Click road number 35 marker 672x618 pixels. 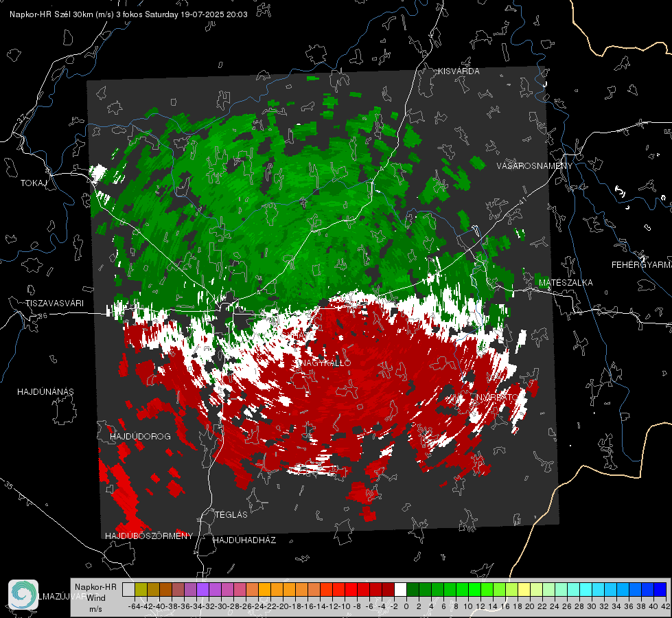coord(8,485)
